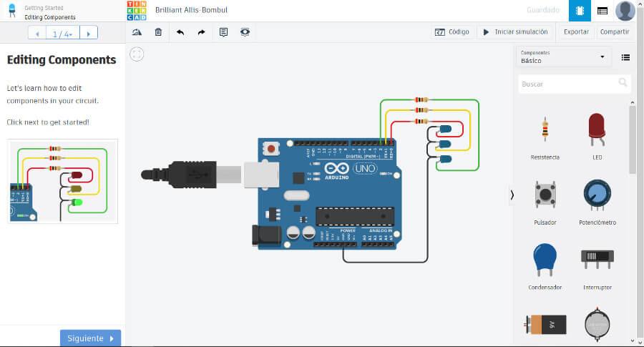Click the undo arrow icon

tap(180, 32)
